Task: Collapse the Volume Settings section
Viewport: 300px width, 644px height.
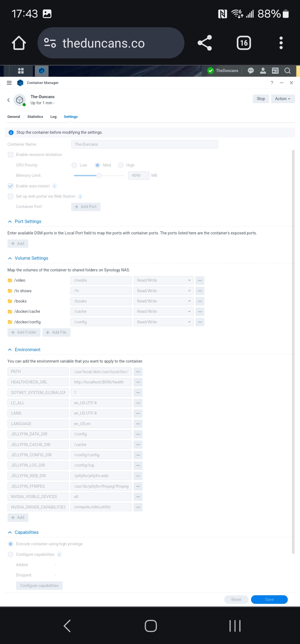Action: pos(10,258)
